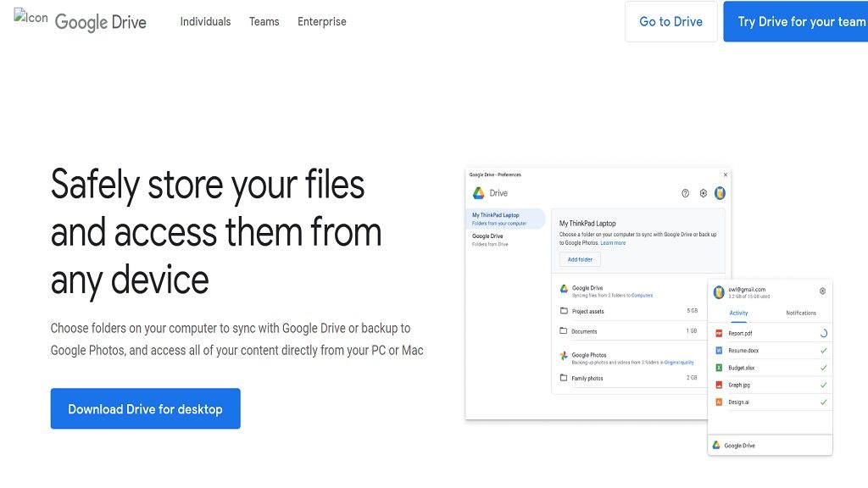
Task: Click the help question mark icon in Preferences
Action: [685, 193]
